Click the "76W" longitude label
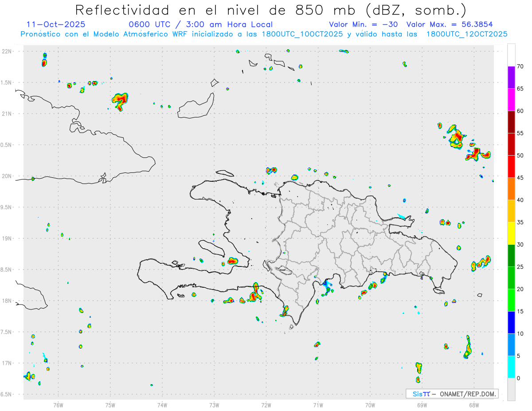Image resolution: width=532 pixels, height=411 pixels. (x=58, y=405)
